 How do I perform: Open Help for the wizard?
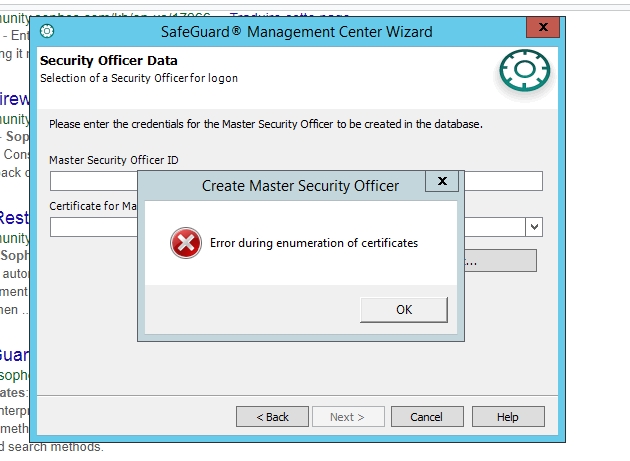click(x=508, y=417)
